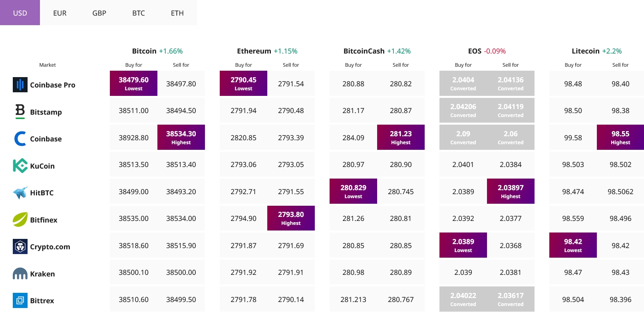Click KuCoin BitcoinCash buy price 280.97

[353, 165]
